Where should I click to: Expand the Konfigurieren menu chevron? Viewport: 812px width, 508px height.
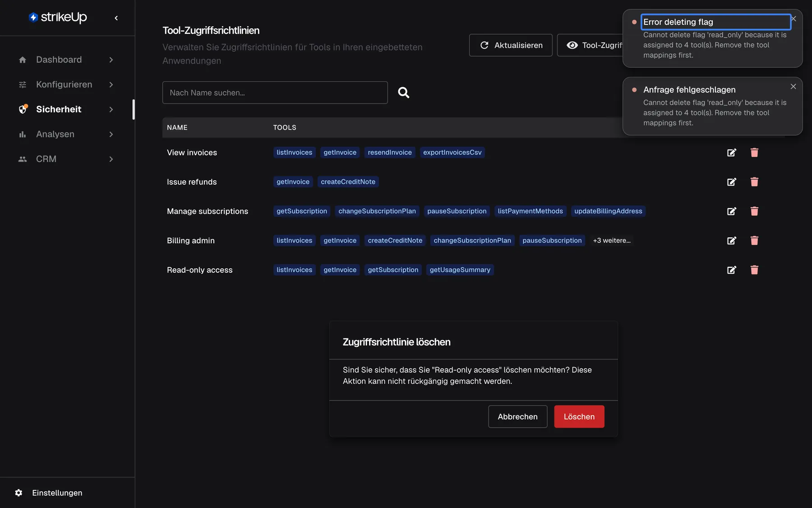tap(111, 84)
